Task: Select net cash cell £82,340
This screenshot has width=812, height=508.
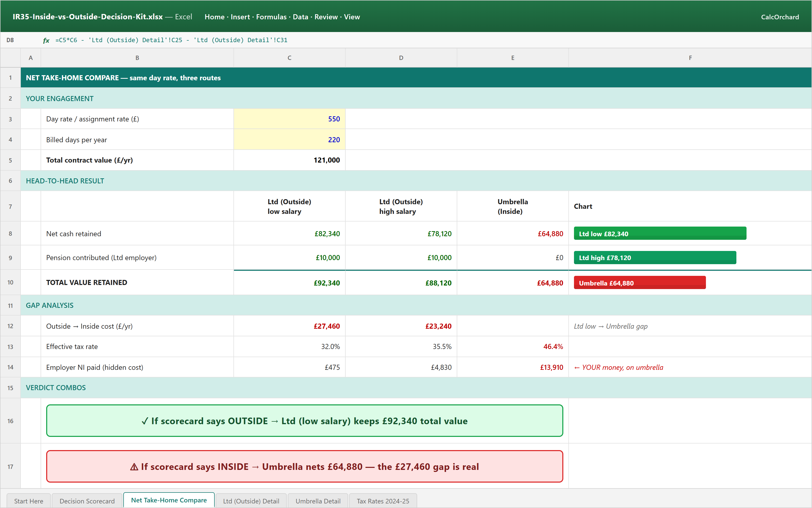Action: click(289, 233)
